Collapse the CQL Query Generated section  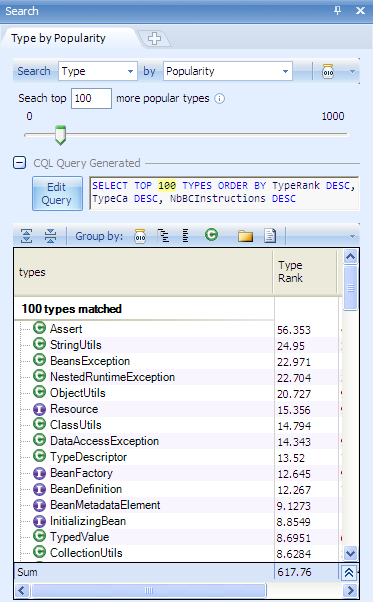20,163
